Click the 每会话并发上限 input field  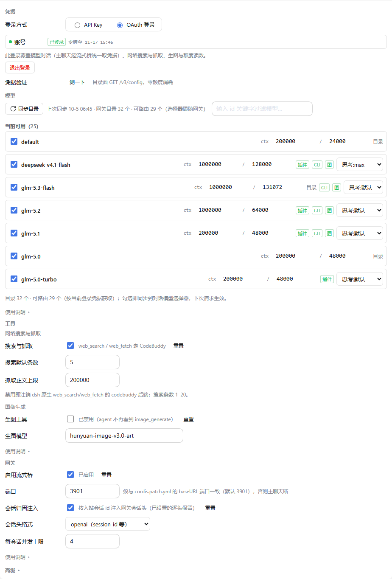(x=92, y=541)
